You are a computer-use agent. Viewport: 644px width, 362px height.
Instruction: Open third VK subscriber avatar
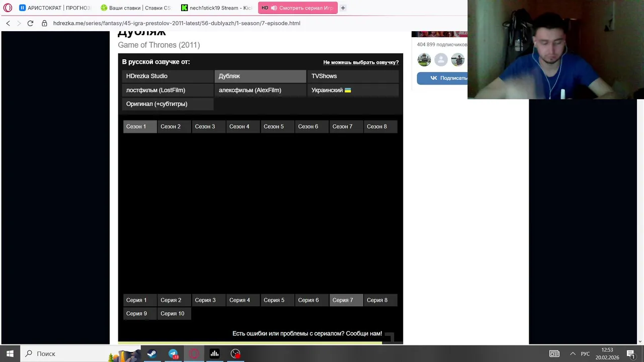(457, 60)
